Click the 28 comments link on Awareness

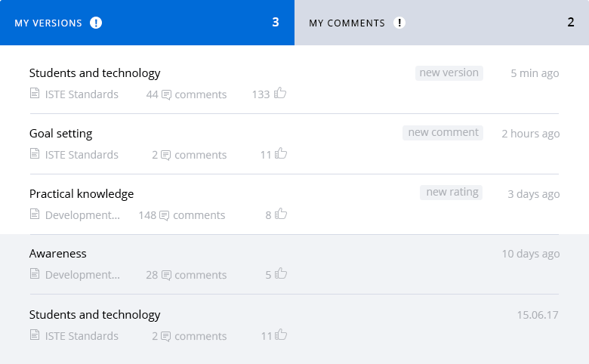187,275
